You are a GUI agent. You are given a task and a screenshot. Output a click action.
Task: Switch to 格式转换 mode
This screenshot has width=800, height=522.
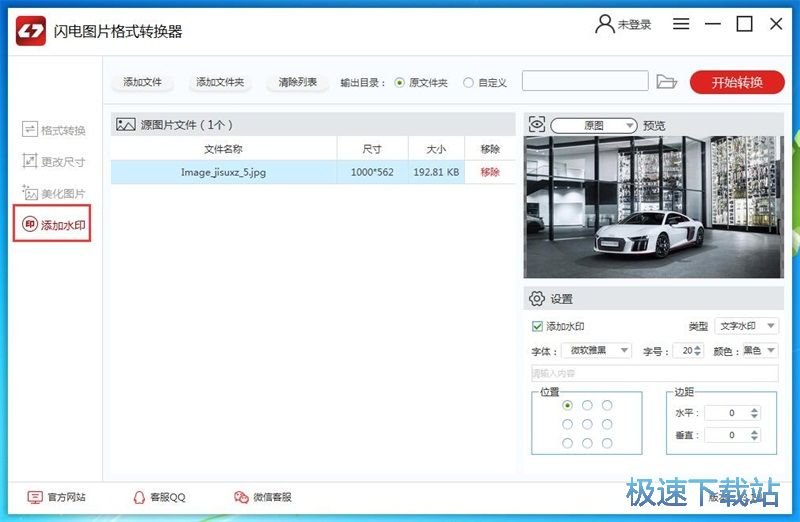tap(54, 130)
